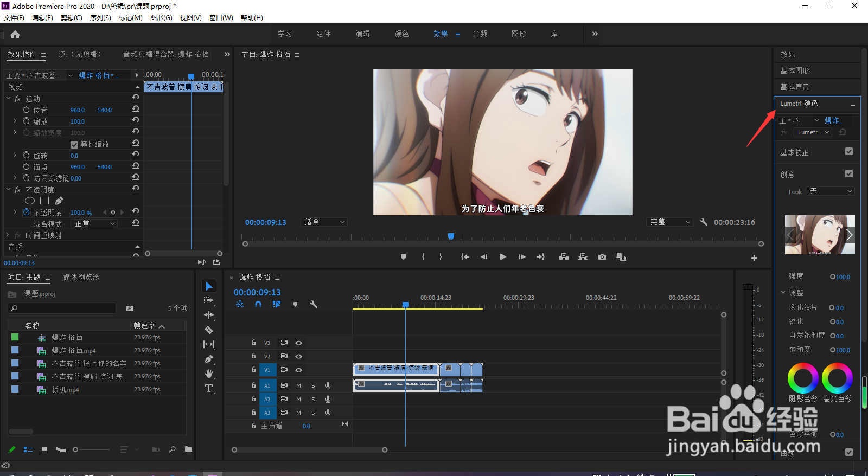Open the zoom level dropdown in monitor
The width and height of the screenshot is (868, 476).
coord(324,222)
